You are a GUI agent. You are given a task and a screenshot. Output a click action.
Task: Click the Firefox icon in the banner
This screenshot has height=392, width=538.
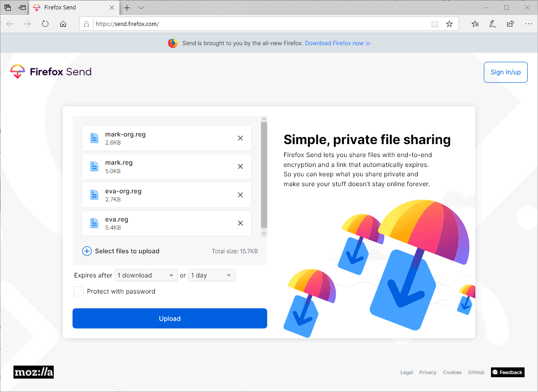click(172, 43)
